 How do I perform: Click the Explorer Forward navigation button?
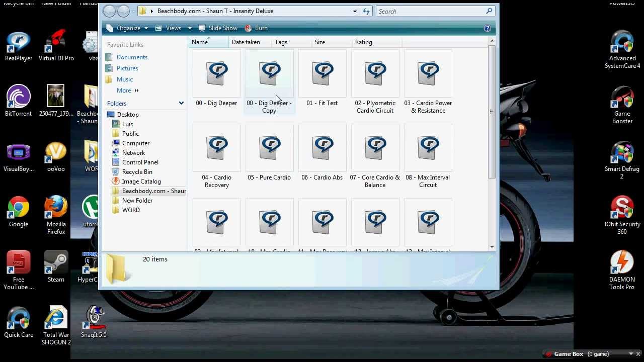click(x=123, y=11)
